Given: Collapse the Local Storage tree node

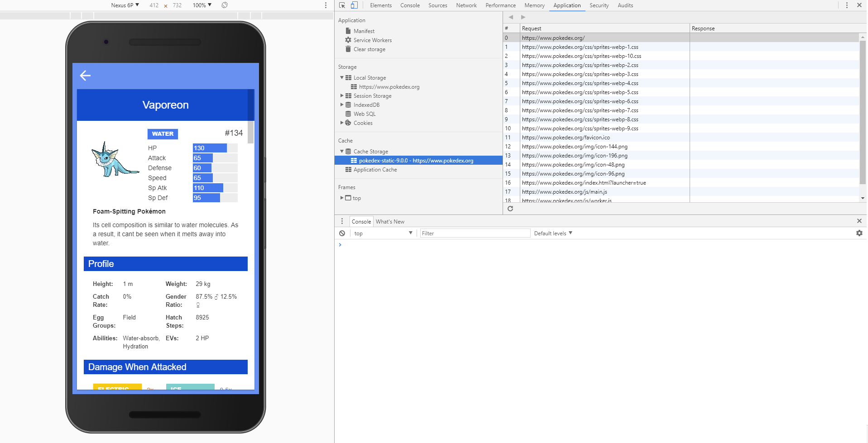Looking at the screenshot, I should tap(342, 78).
